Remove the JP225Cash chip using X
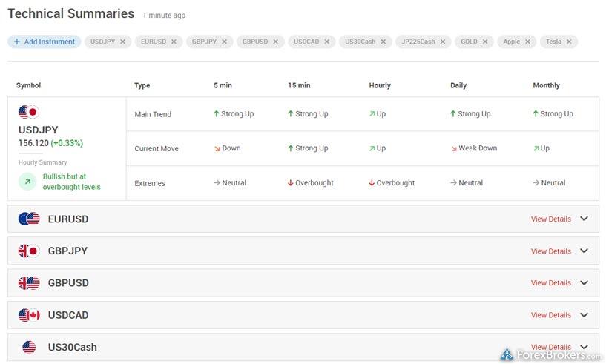The width and height of the screenshot is (606, 364). click(x=443, y=42)
